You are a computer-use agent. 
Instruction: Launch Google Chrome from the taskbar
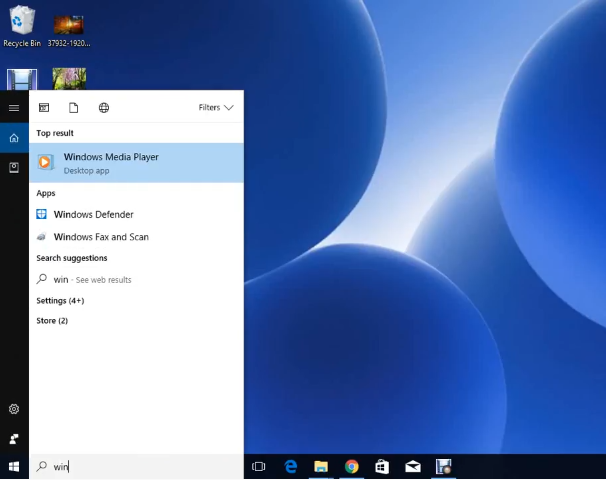[351, 466]
